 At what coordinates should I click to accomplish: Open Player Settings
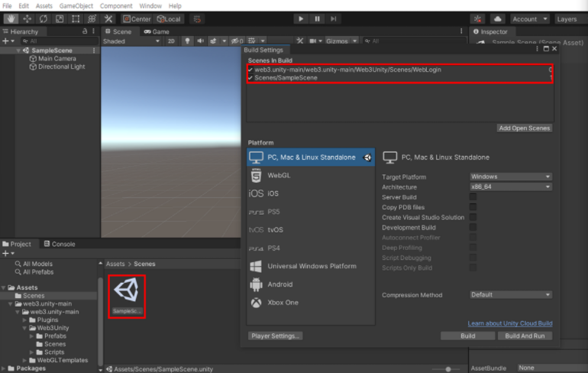coord(275,336)
